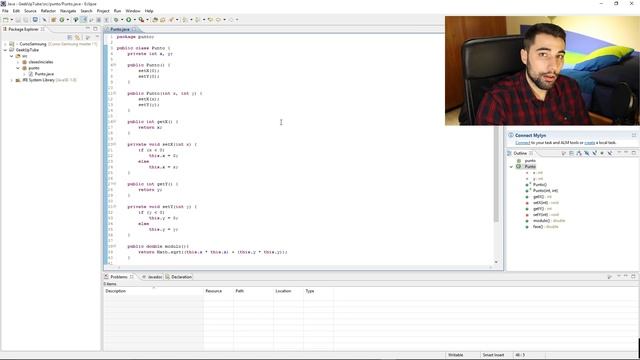Image resolution: width=640 pixels, height=360 pixels.
Task: Click the Writable status bar field
Action: click(456, 355)
